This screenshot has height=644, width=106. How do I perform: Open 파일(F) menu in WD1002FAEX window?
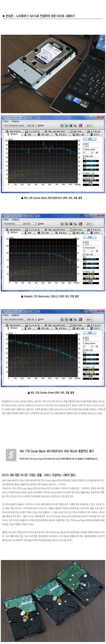click(x=6, y=121)
